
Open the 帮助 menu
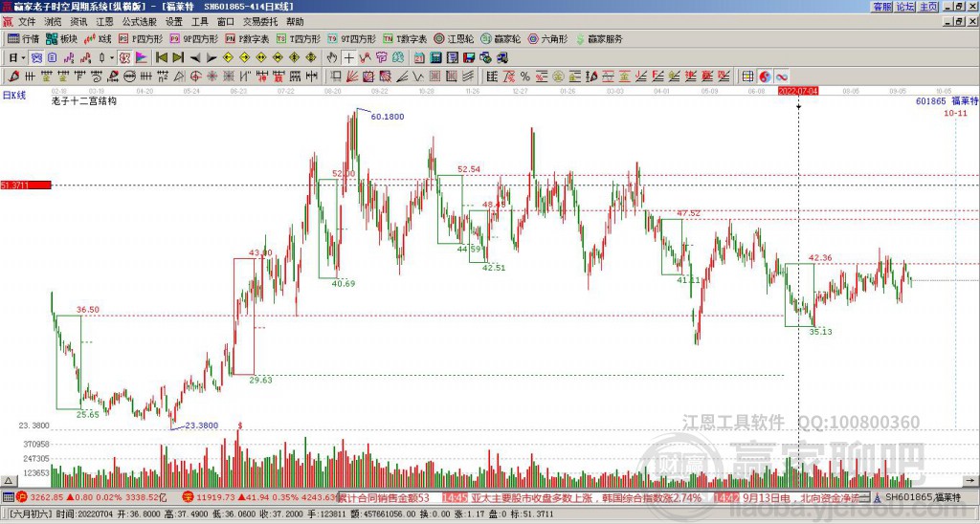click(x=295, y=22)
